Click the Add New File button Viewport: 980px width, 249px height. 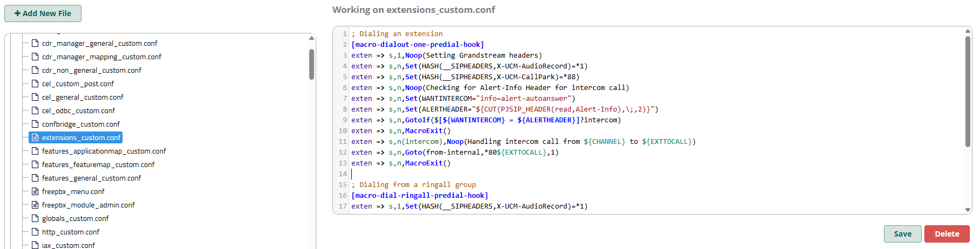point(43,13)
